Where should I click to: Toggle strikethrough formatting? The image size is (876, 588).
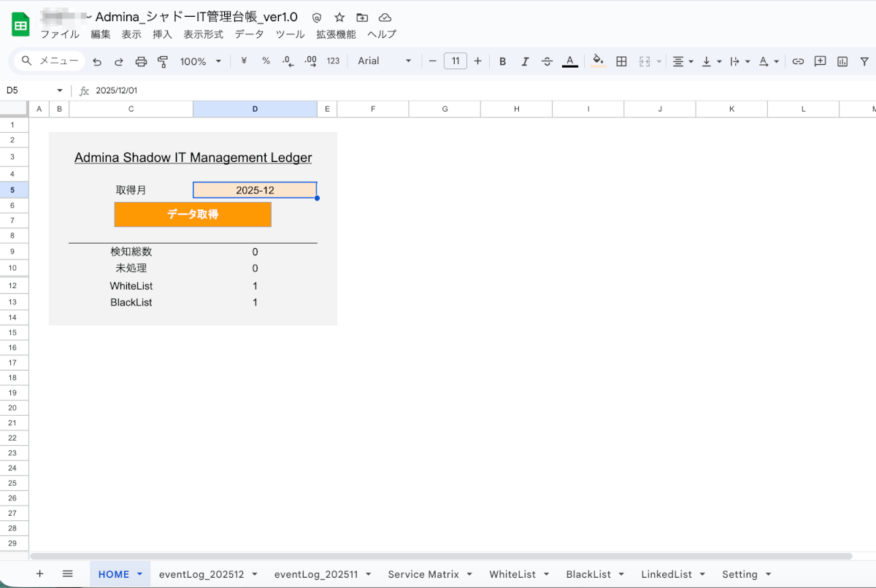tap(547, 61)
